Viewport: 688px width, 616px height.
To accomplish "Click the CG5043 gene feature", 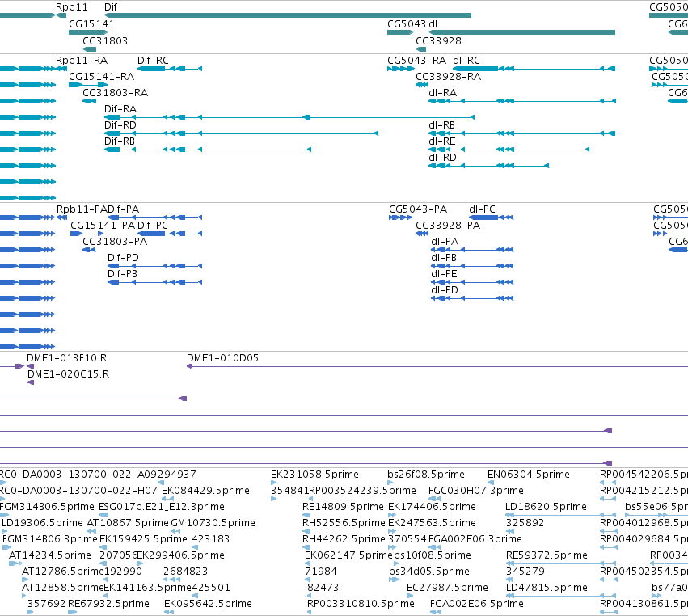I will point(401,32).
